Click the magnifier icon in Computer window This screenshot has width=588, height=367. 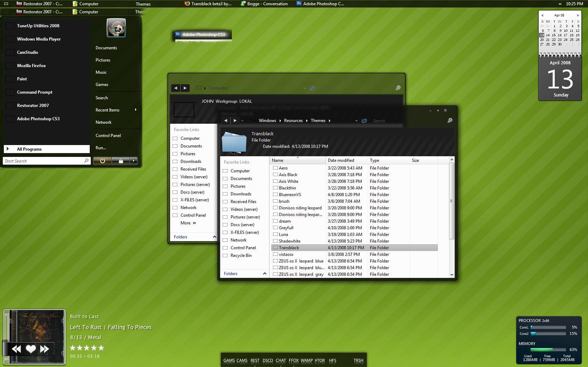tap(398, 88)
